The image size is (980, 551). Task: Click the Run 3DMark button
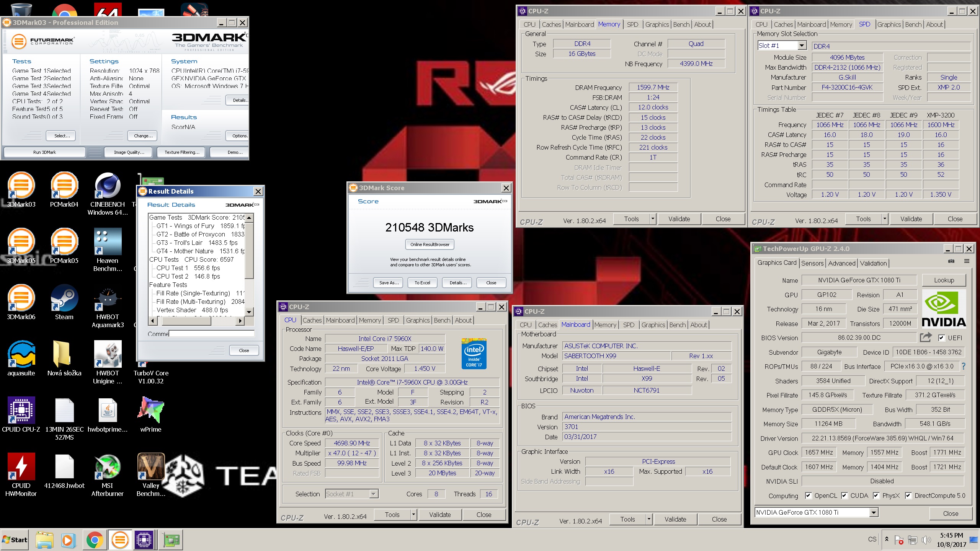coord(44,152)
